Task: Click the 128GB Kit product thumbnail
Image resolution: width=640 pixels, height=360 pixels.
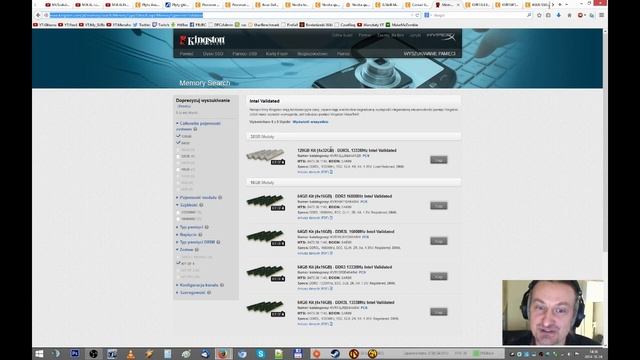Action: (x=266, y=156)
